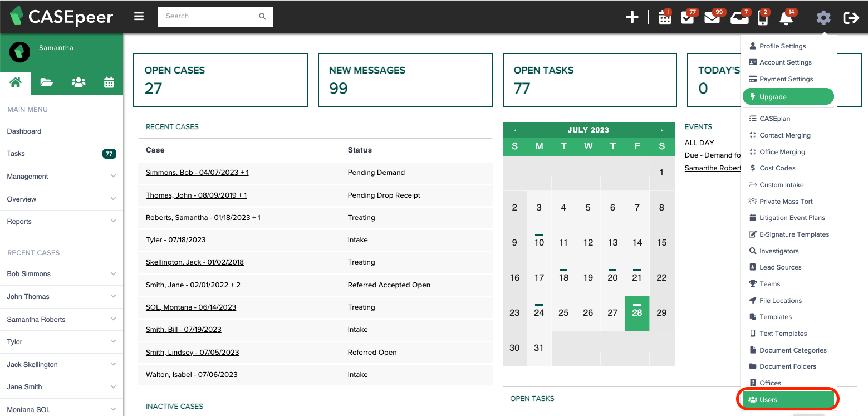The height and width of the screenshot is (416, 868).
Task: Click the settings gear icon
Action: (x=823, y=18)
